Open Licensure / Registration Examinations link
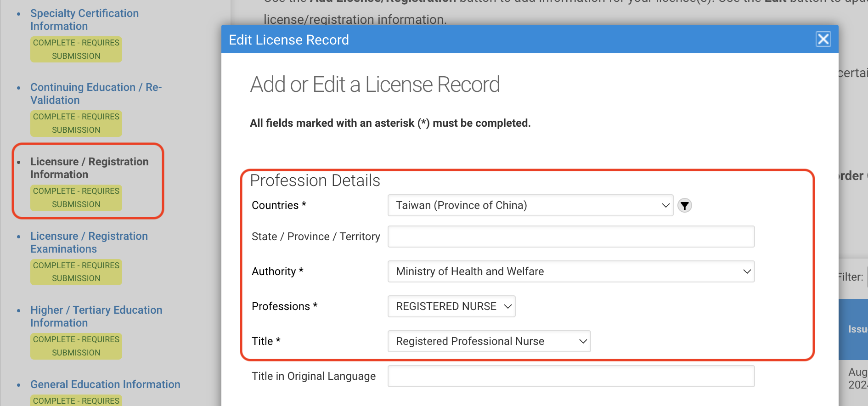The height and width of the screenshot is (406, 868). [x=89, y=242]
